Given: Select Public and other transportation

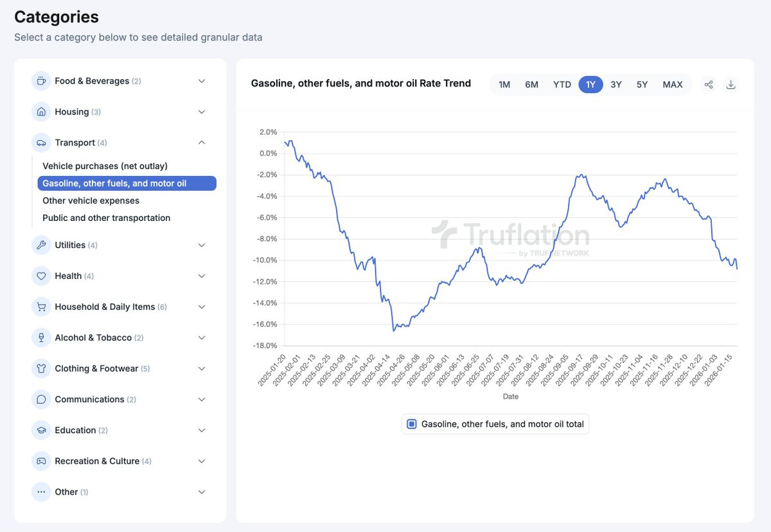Looking at the screenshot, I should point(107,218).
